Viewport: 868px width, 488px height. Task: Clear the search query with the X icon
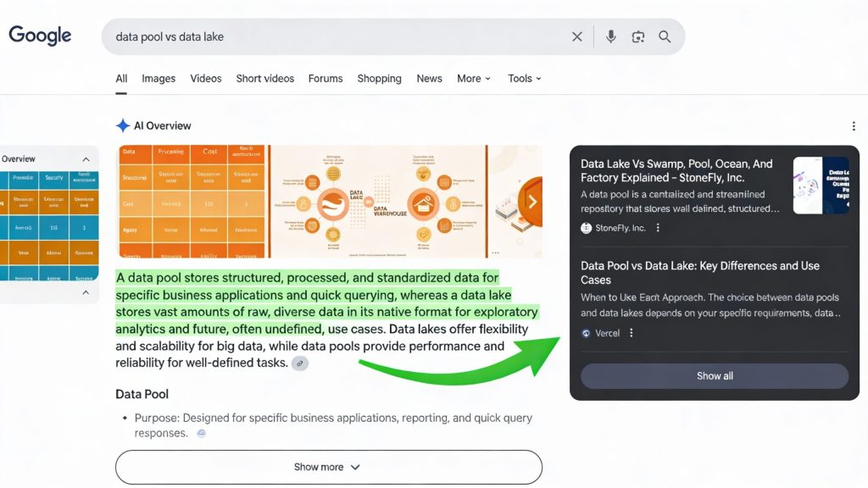(x=576, y=36)
